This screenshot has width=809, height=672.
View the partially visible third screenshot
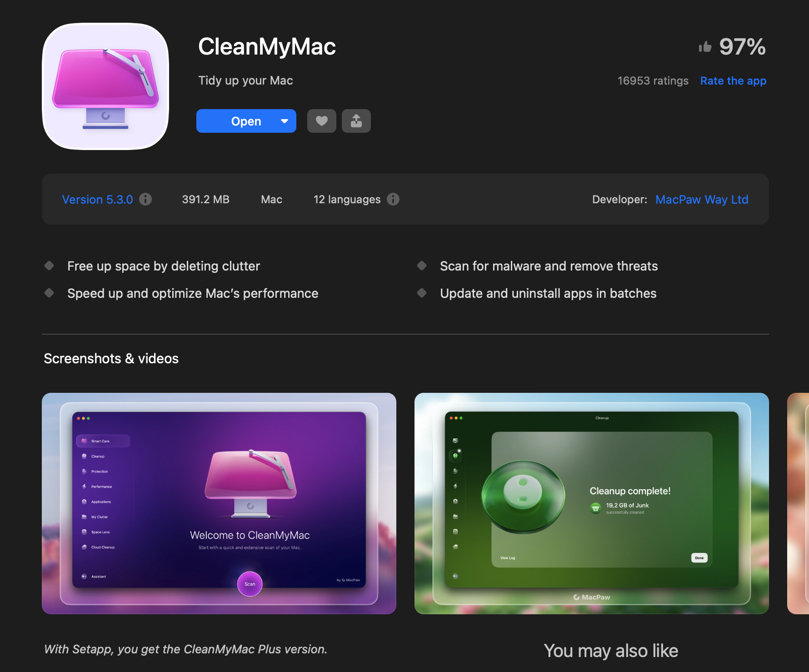point(799,503)
